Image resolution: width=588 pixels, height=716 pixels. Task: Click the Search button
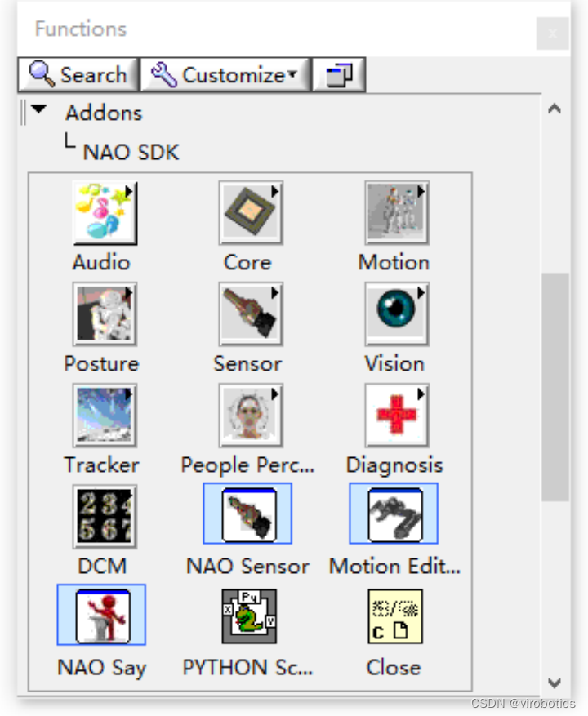pos(78,74)
